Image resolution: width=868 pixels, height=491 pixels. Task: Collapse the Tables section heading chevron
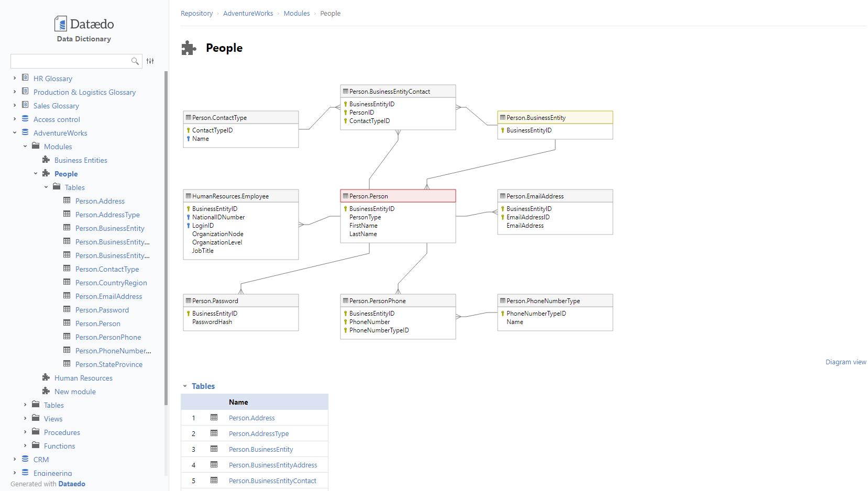185,386
